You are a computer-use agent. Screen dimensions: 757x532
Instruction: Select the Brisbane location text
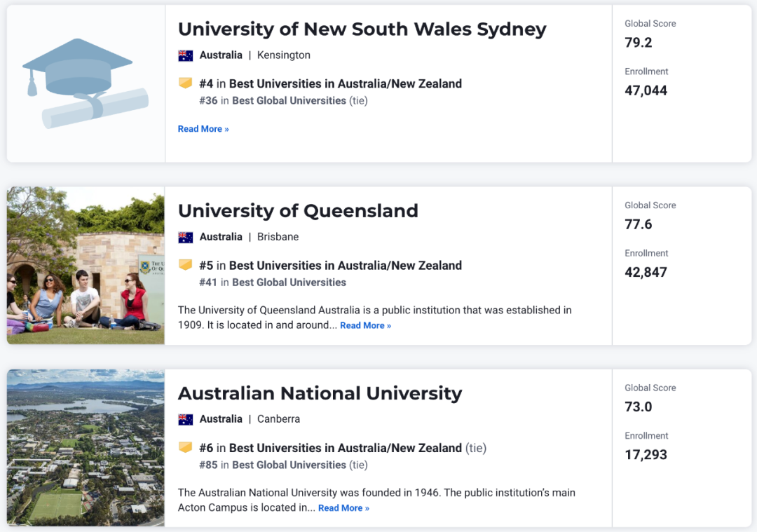[x=278, y=237]
